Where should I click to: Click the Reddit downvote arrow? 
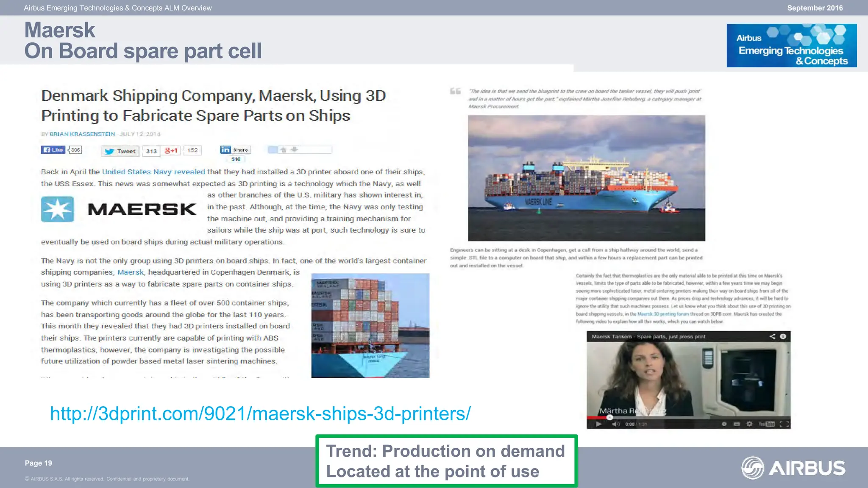pyautogui.click(x=294, y=149)
